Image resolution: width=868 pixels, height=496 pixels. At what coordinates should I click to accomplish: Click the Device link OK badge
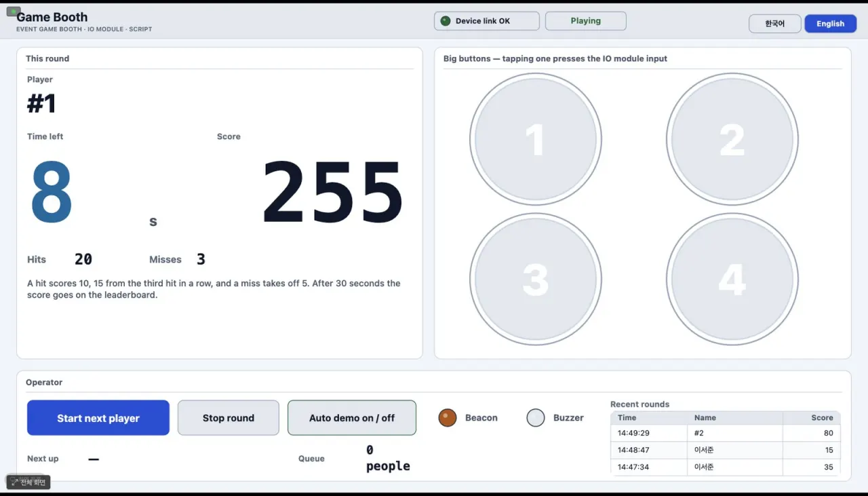tap(487, 21)
